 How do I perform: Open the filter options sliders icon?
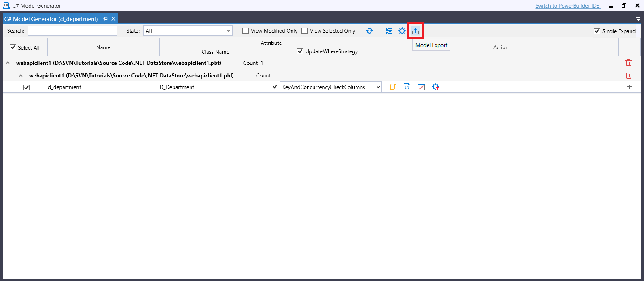click(388, 30)
